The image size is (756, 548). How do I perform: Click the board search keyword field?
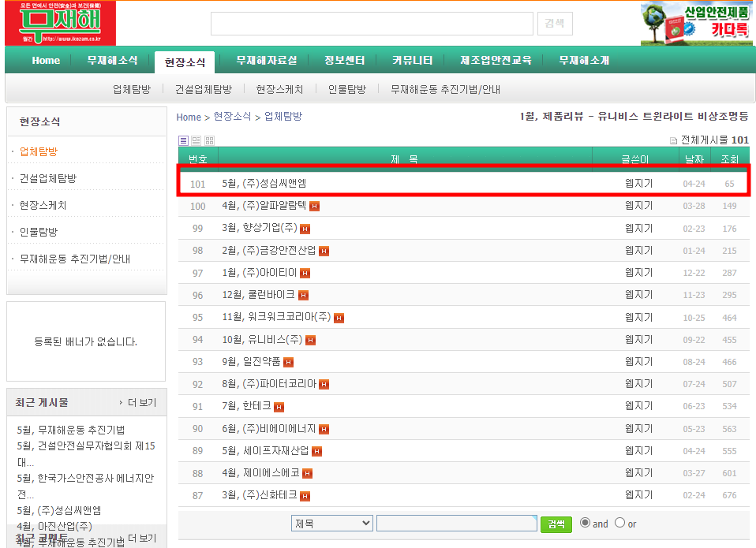[x=457, y=523]
